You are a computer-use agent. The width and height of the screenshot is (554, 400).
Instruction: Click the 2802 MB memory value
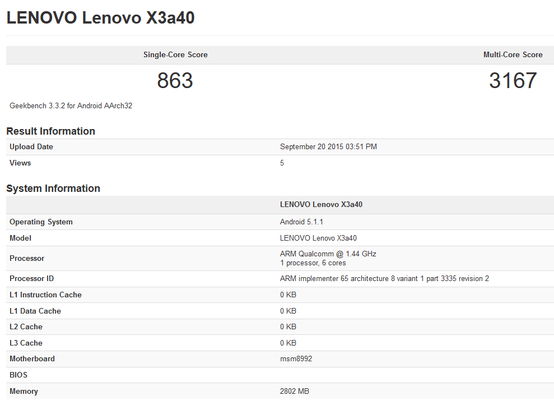coord(294,391)
